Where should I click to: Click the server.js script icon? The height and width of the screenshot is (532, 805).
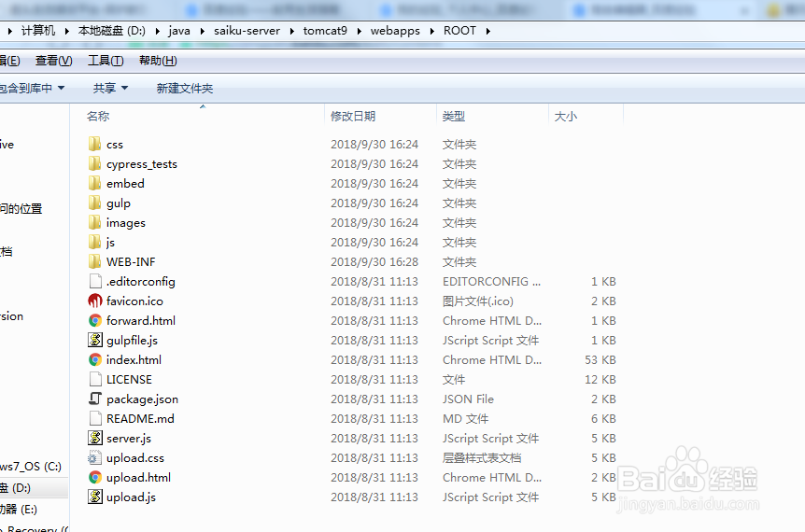tap(95, 438)
